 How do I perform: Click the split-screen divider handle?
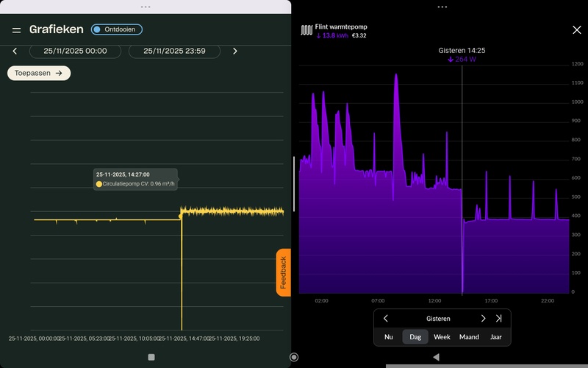293,184
